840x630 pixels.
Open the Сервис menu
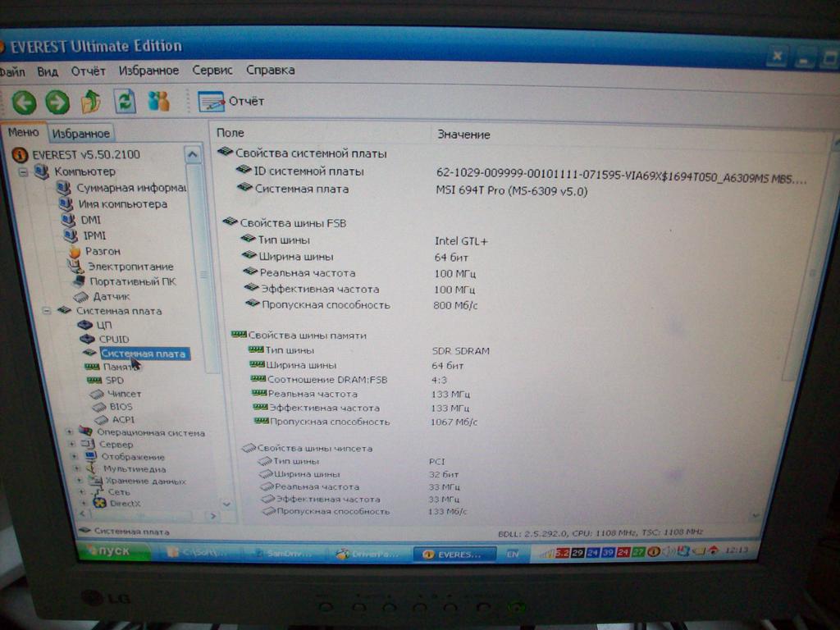(x=212, y=71)
